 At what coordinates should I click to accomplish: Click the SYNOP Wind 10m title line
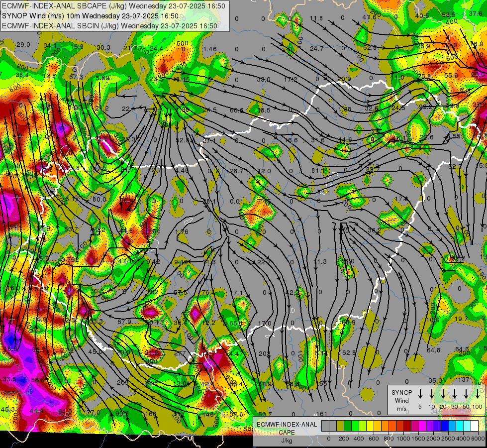(x=90, y=16)
